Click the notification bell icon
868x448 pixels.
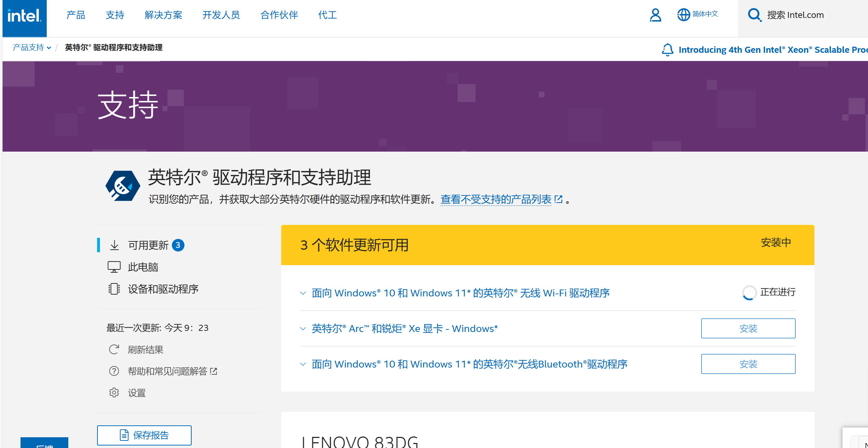click(667, 50)
